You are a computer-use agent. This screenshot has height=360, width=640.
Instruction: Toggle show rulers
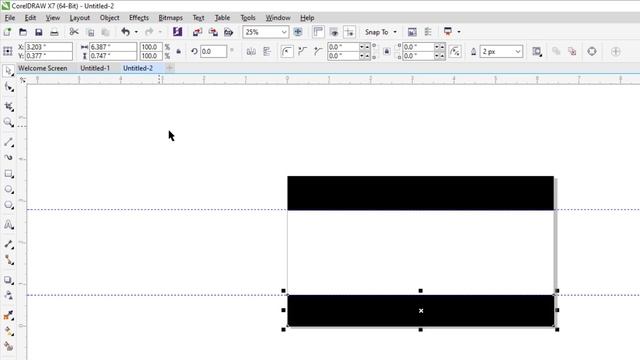tap(318, 32)
